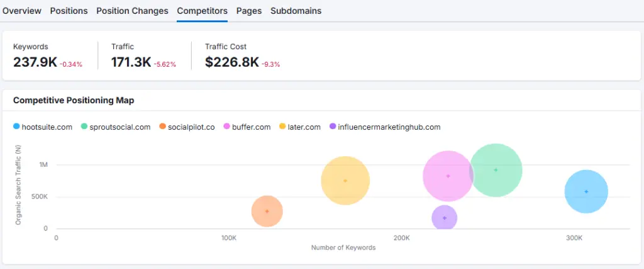Switch to the Positions tab

click(69, 11)
